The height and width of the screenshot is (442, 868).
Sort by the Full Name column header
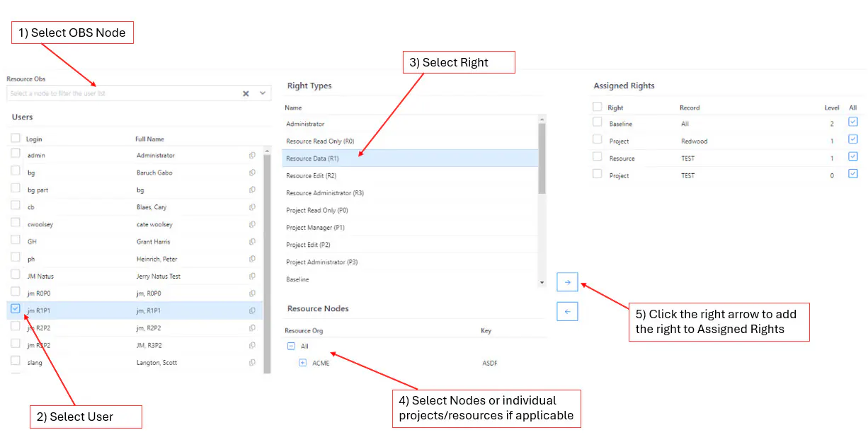pos(149,139)
